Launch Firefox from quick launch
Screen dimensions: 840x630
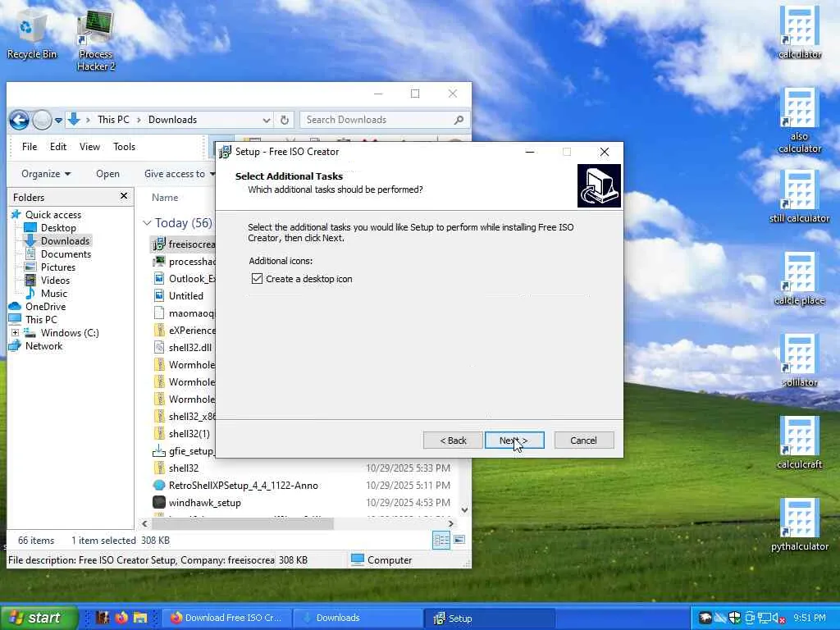121,618
